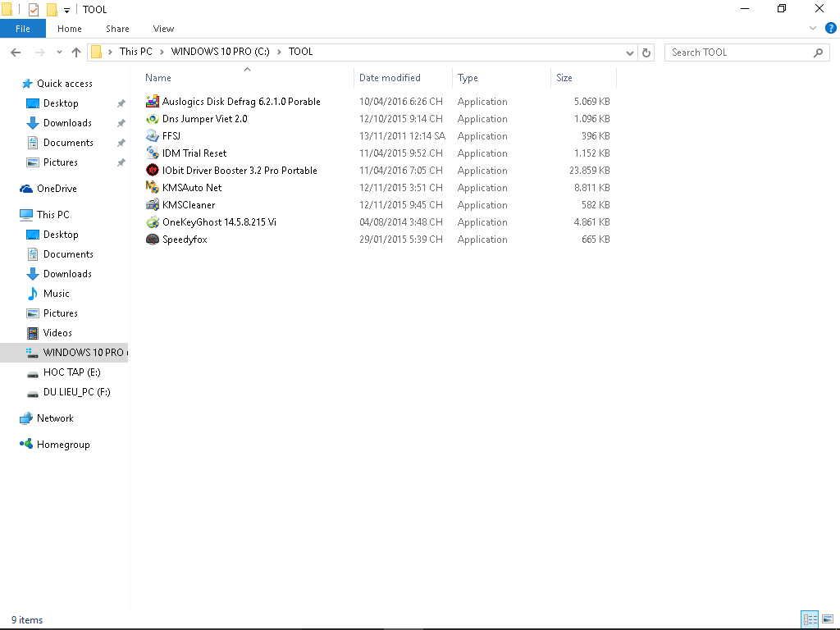Open Downloads under This PC in sidebar
840x630 pixels.
(67, 274)
